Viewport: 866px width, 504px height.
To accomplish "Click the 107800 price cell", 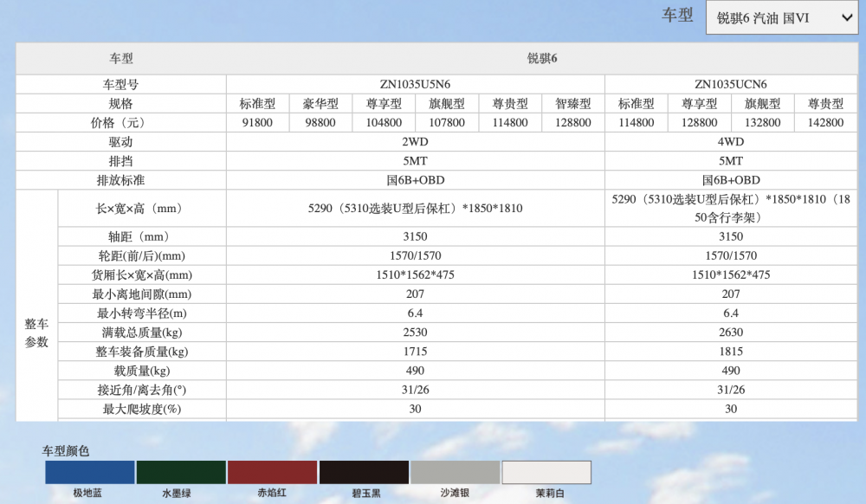I will 447,123.
